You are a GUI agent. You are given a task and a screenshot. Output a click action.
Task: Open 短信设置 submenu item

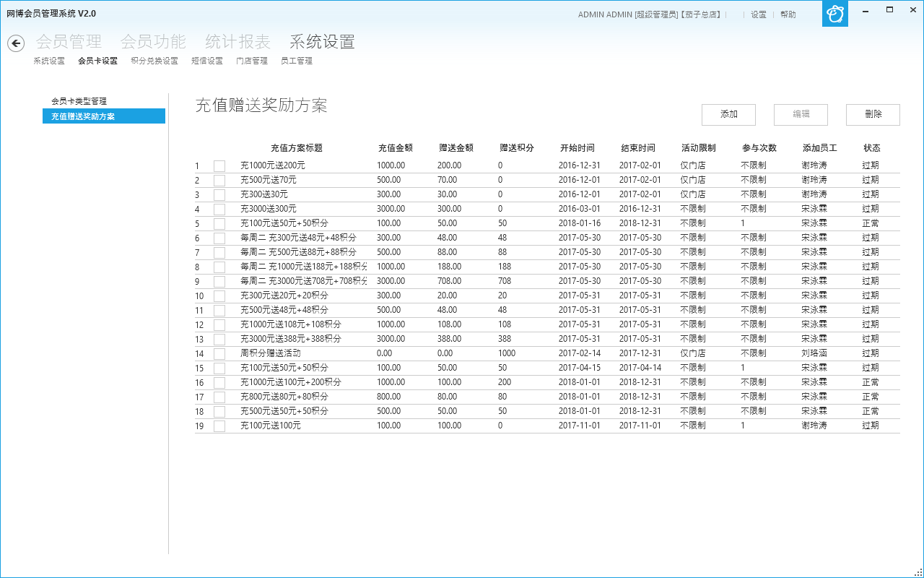coord(207,61)
